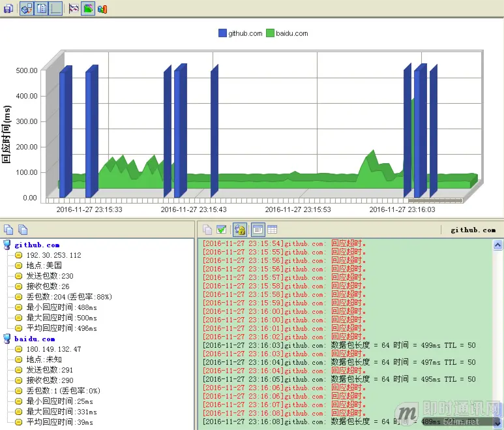The image size is (504, 430).
Task: Click the y-axis value 500.00
Action: (27, 70)
